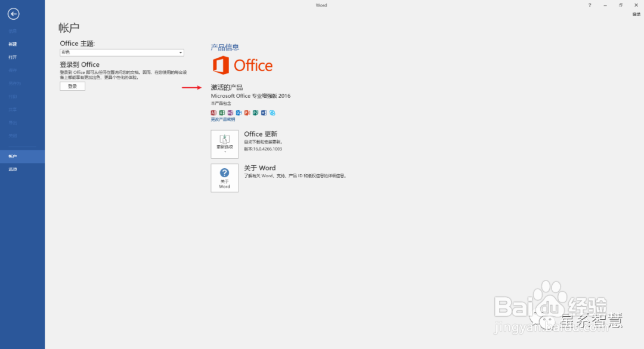Click the 登录到 Office heading
This screenshot has width=644, height=349.
(x=80, y=64)
